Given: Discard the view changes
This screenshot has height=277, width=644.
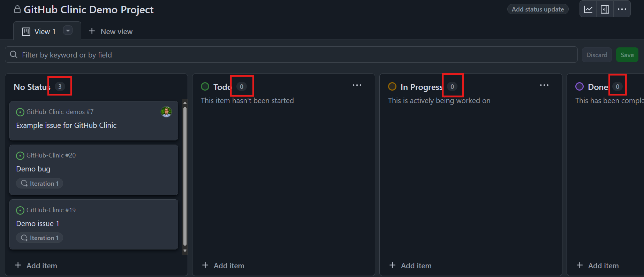Looking at the screenshot, I should pyautogui.click(x=597, y=55).
